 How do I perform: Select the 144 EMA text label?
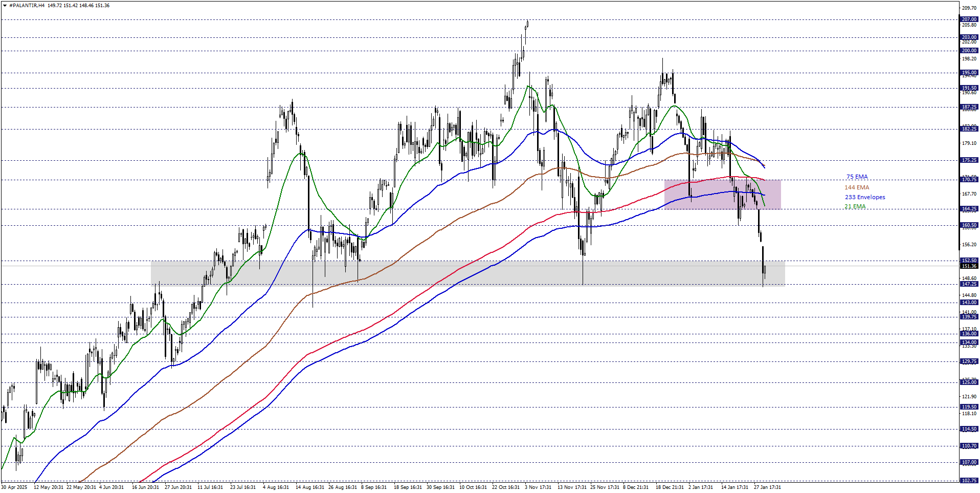pyautogui.click(x=857, y=187)
